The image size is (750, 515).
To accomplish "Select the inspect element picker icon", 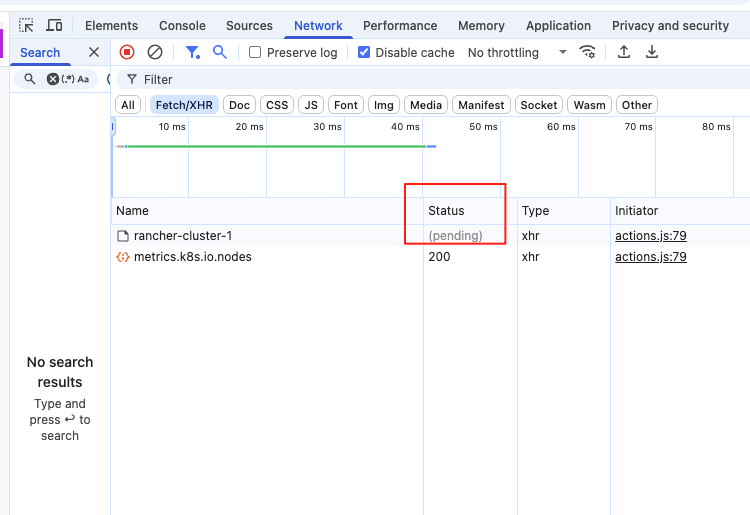I will click(26, 25).
